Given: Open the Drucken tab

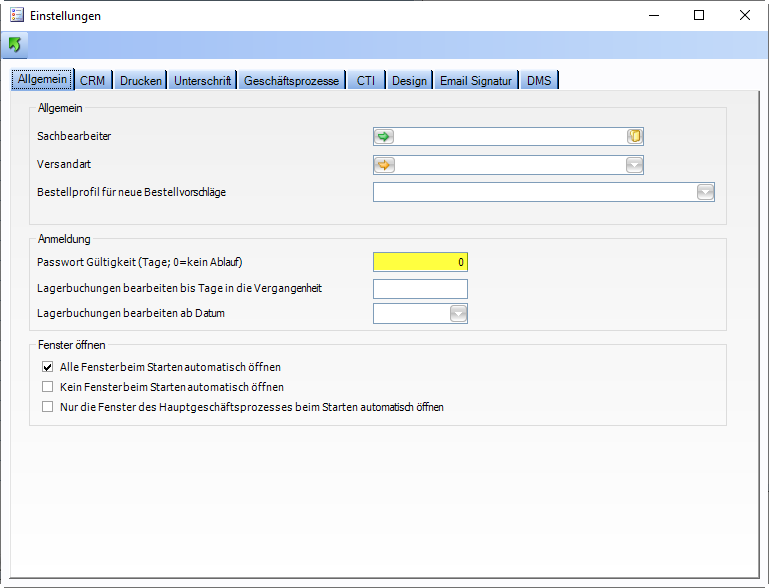Looking at the screenshot, I should pyautogui.click(x=141, y=81).
